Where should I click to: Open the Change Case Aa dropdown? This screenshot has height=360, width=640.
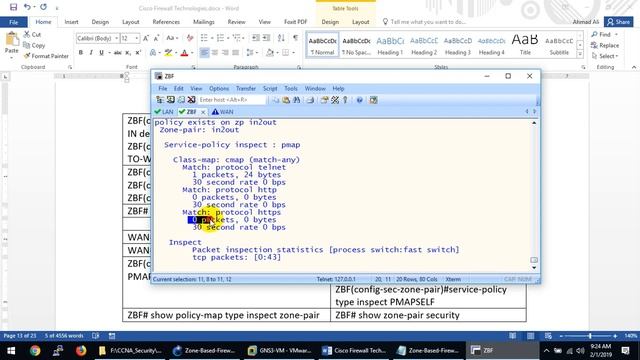tap(172, 38)
